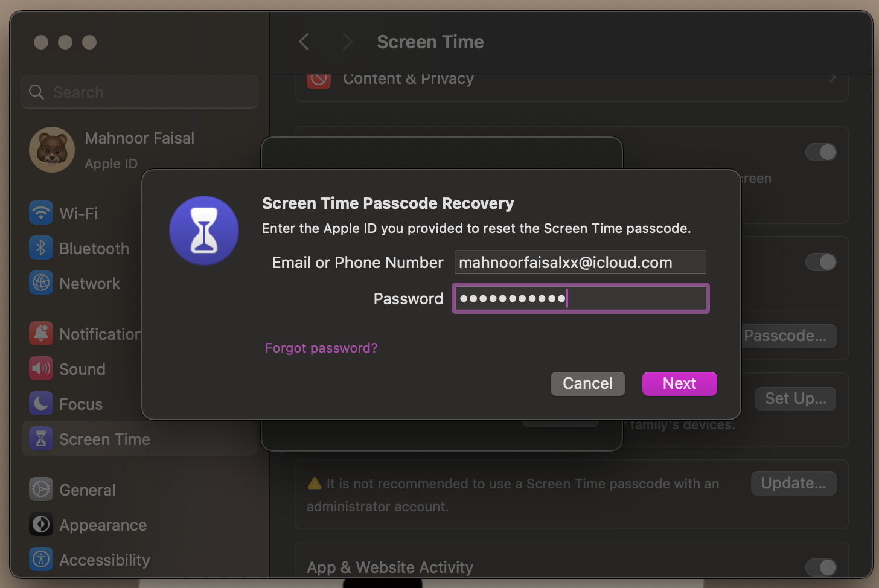Click the Network globe icon
The height and width of the screenshot is (588, 879).
40,283
